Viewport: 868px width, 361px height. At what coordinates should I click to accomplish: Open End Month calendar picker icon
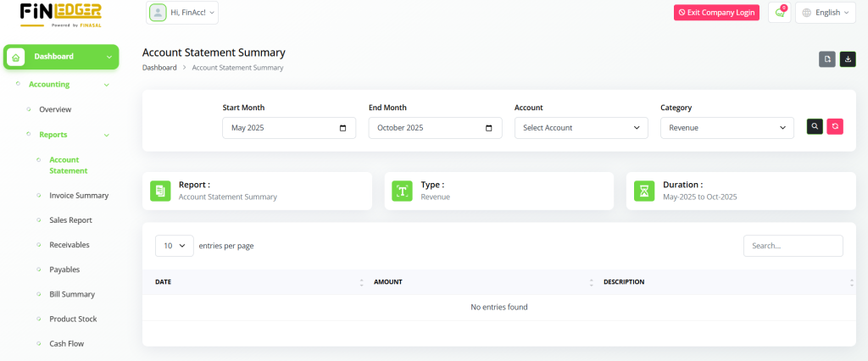click(488, 128)
